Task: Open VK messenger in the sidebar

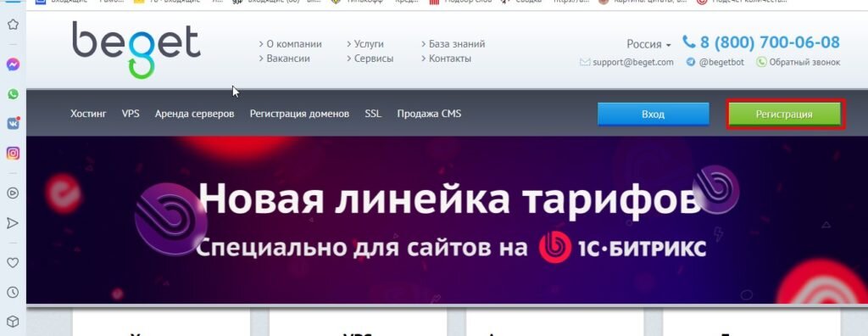Action: (x=13, y=124)
